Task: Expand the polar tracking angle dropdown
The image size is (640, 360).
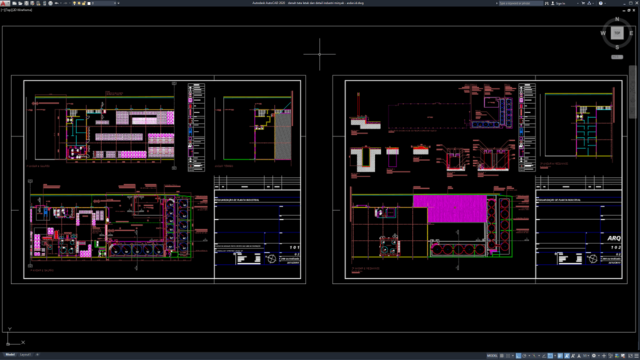Action: (x=529, y=356)
